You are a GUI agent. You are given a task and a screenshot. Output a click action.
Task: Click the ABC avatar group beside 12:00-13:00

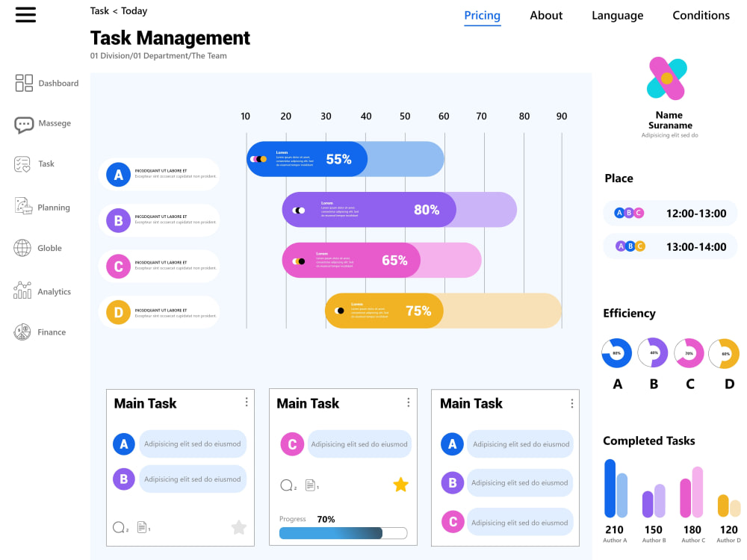click(629, 213)
